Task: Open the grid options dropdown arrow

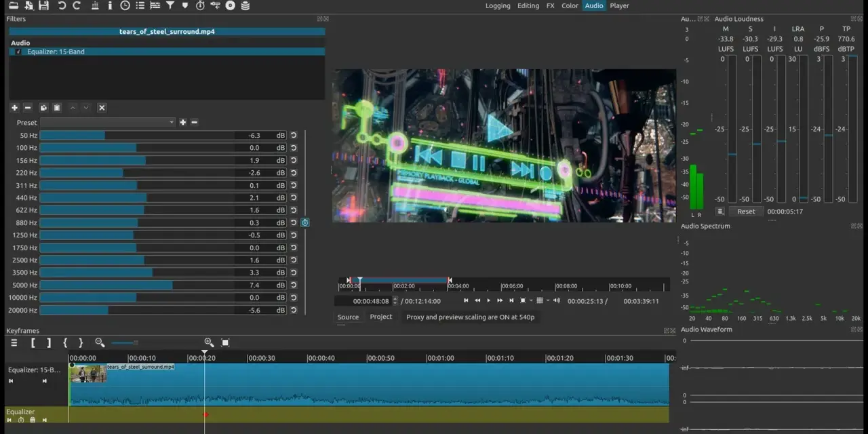Action: coord(547,300)
